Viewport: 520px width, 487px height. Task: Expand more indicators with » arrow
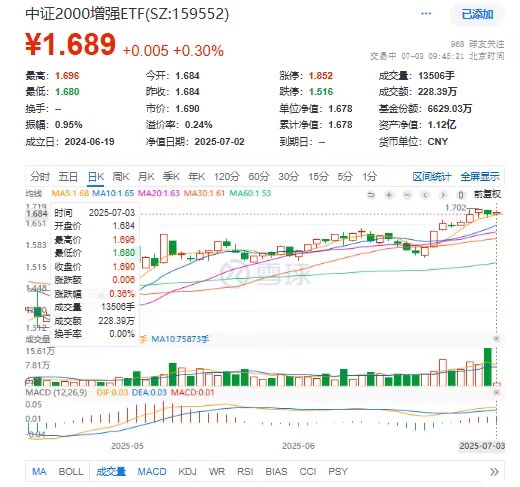[x=494, y=472]
